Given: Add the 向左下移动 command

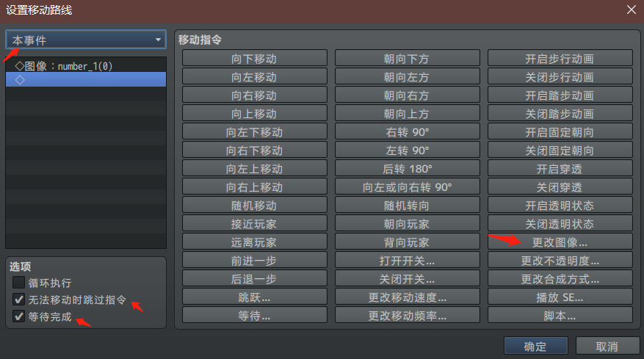Looking at the screenshot, I should click(x=255, y=132).
